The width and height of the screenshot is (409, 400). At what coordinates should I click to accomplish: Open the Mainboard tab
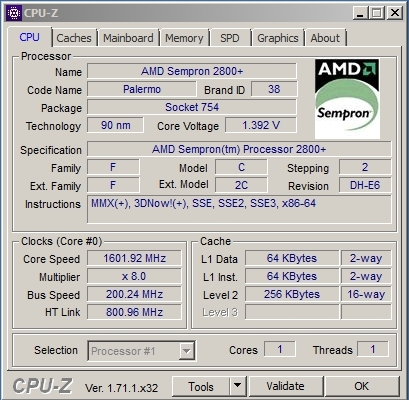128,38
